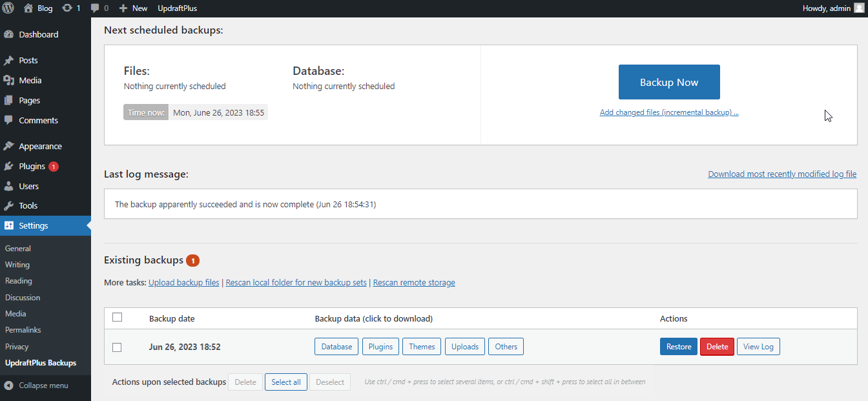868x401 pixels.
Task: Check the box for the Jun 26, 2023 backup
Action: [117, 347]
